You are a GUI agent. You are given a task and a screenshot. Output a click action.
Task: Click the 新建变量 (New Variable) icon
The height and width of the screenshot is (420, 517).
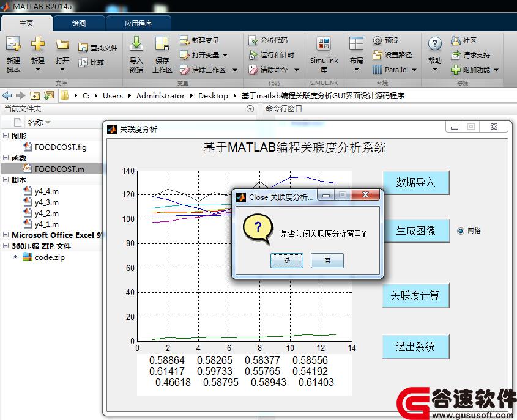[184, 40]
